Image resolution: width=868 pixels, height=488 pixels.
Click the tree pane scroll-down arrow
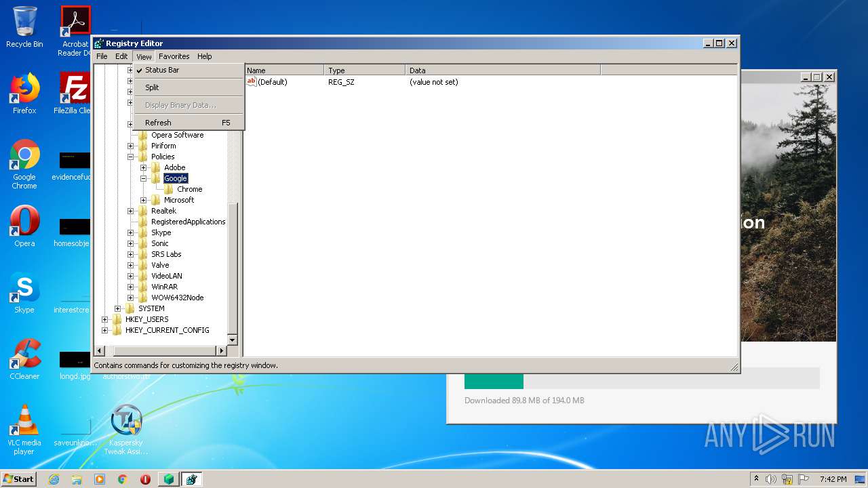tap(232, 340)
